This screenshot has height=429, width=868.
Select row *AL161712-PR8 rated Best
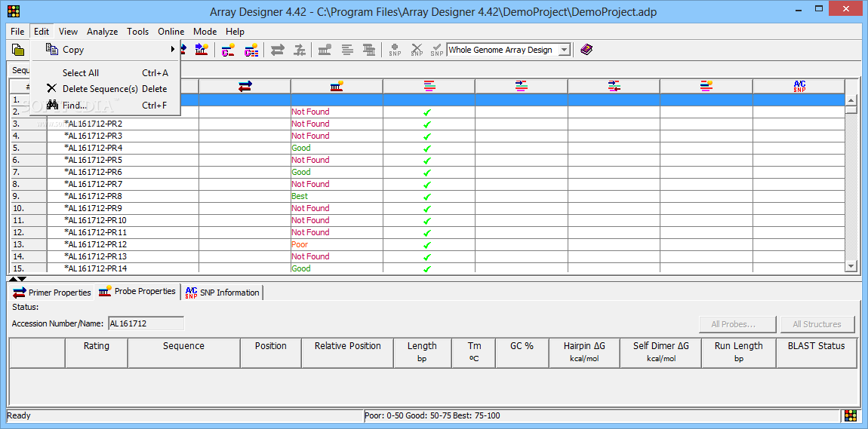click(428, 196)
